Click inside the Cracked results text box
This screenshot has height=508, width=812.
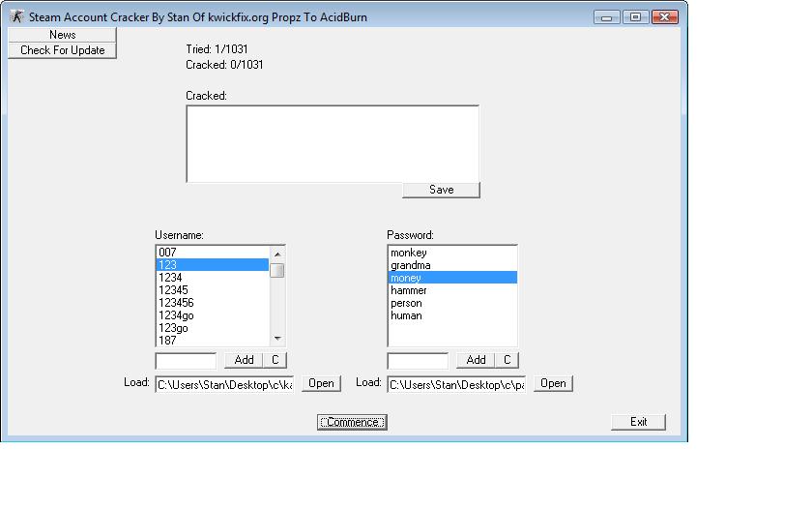click(x=332, y=142)
